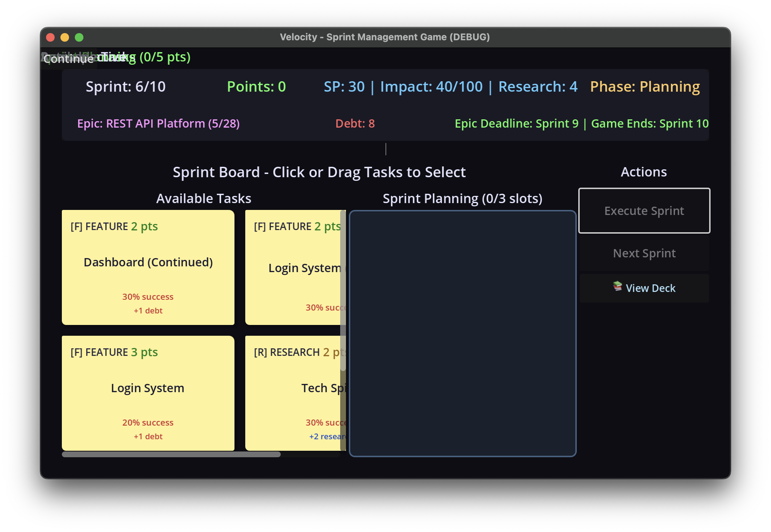Click inside the empty Sprint Planning drop area
Screen dimensions: 771x532
[x=462, y=333]
